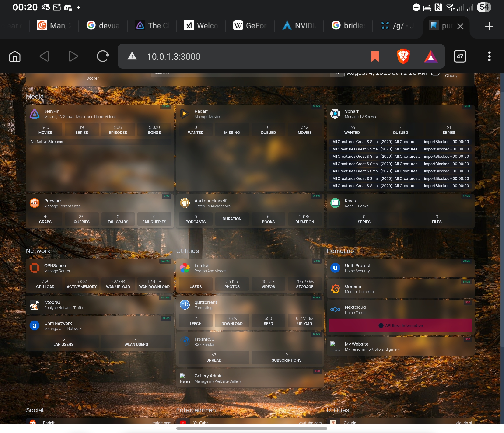Viewport: 504px width, 433px height.
Task: Open the Grafana icon
Action: (335, 289)
